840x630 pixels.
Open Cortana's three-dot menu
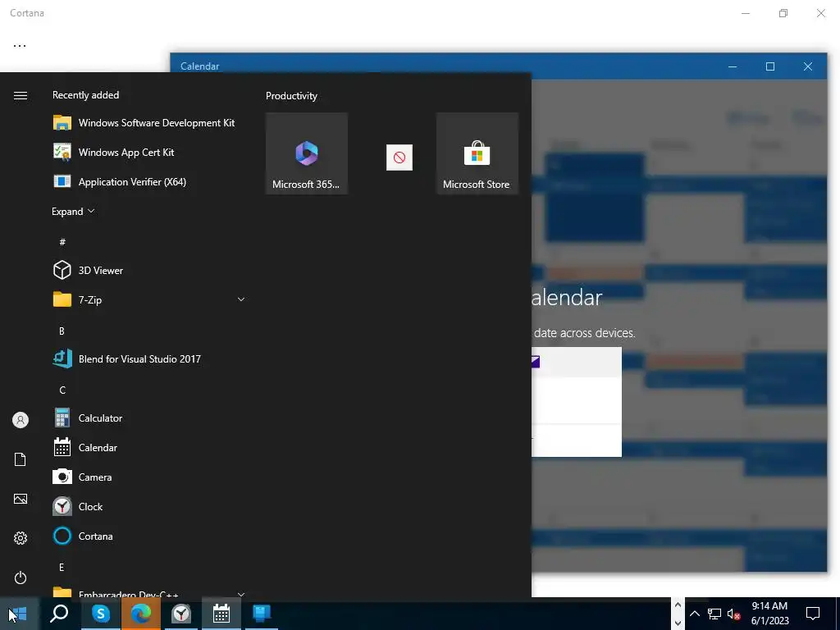point(20,46)
